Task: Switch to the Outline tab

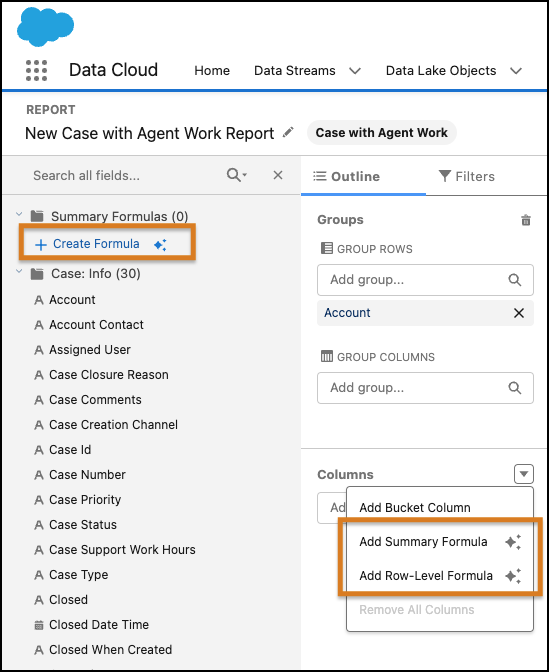Action: tap(363, 176)
